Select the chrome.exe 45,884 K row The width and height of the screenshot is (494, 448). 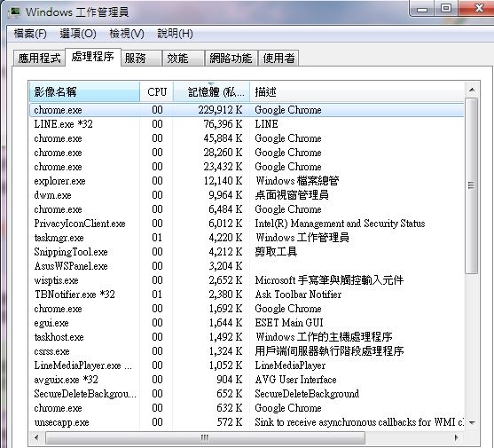coord(247,138)
